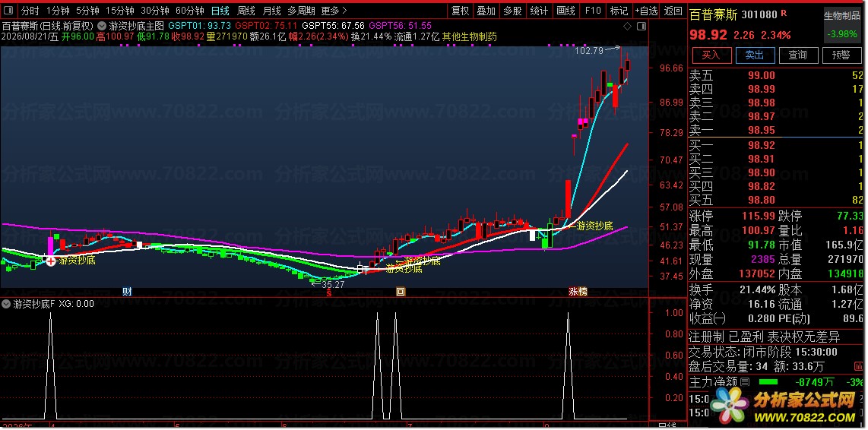
Task: Open indicator dropdown beside 游资抄底主图
Action: [103, 26]
